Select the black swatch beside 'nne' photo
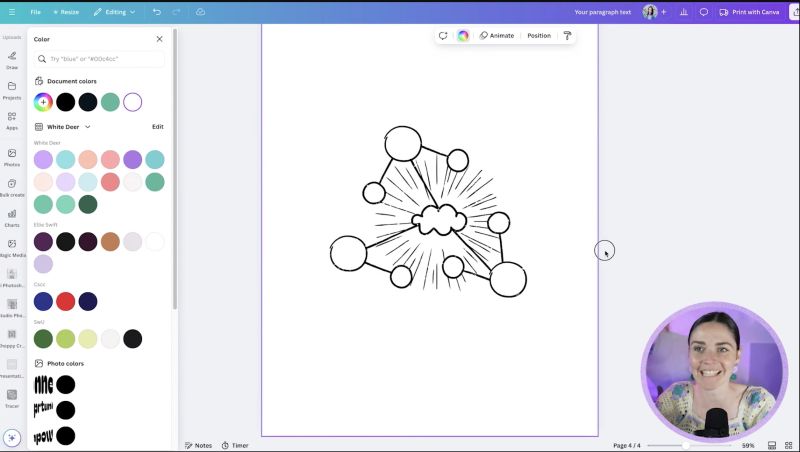 tap(65, 385)
